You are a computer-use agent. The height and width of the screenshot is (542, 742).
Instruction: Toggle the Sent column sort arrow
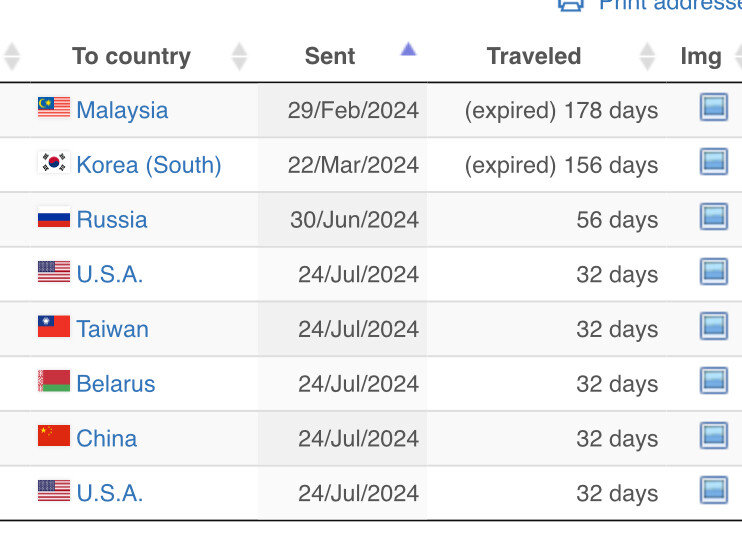[x=408, y=49]
